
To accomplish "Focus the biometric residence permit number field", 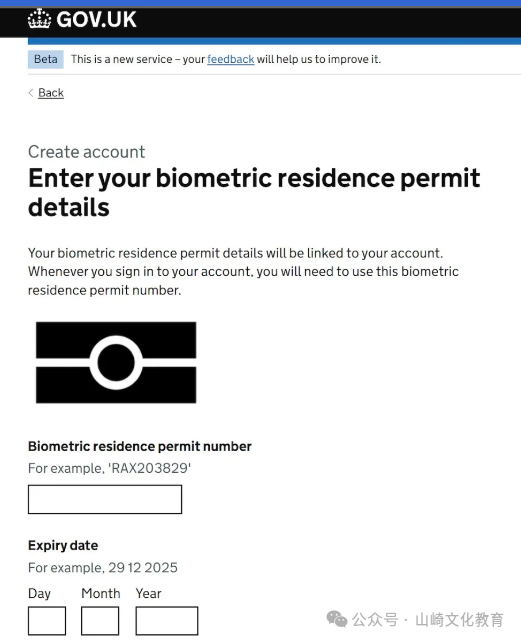I will click(105, 499).
